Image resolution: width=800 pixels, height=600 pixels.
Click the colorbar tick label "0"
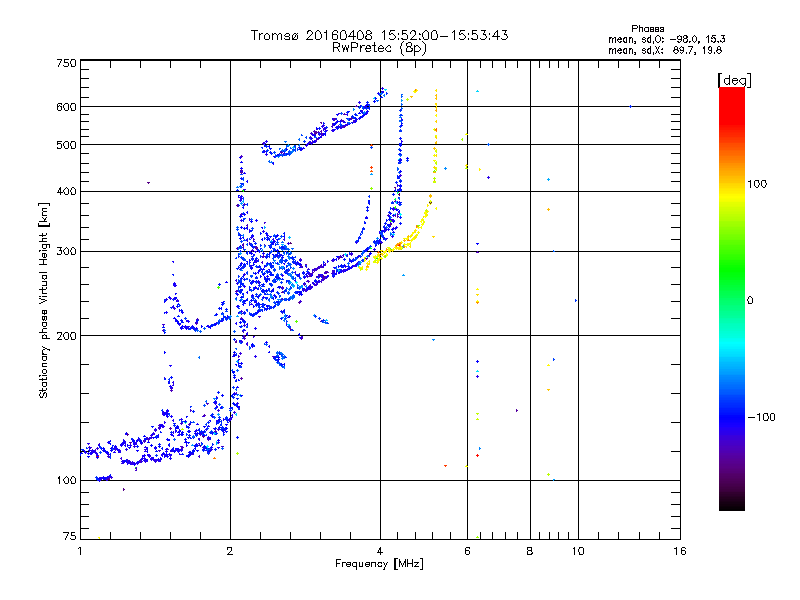(x=750, y=301)
